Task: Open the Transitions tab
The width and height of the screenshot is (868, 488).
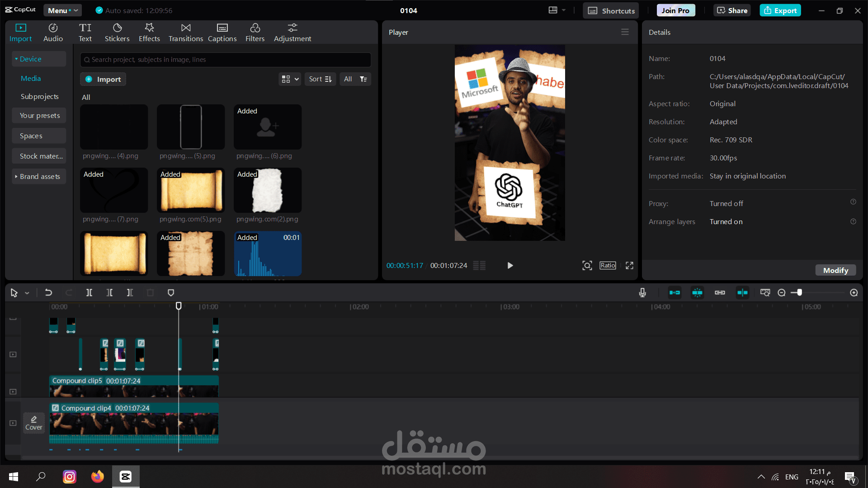Action: [x=186, y=33]
